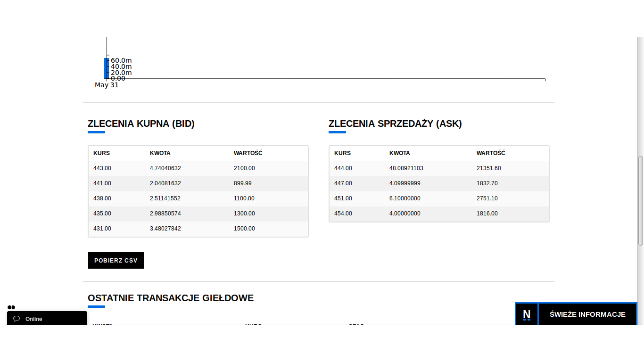Screen dimensions: 644x362
Task: Click bid value 2100.00
Action: [244, 168]
